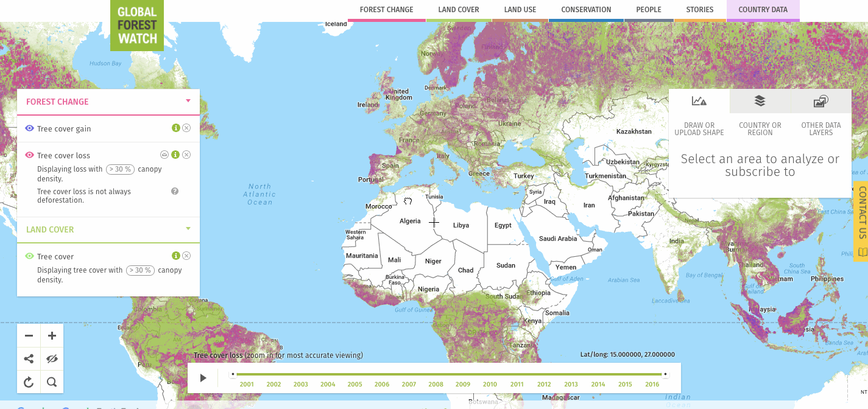Click the Contact Us side button
Screen dimensions: 868x409
click(x=861, y=221)
